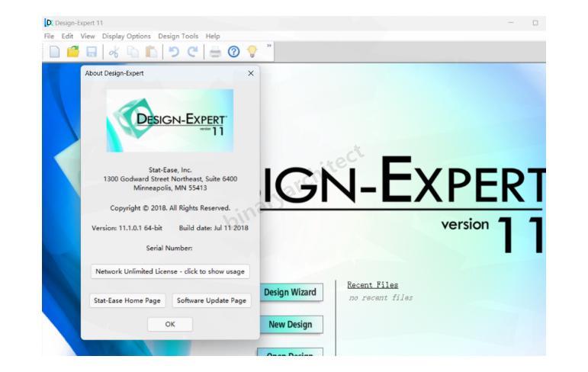Save using the floppy disk icon

(x=92, y=52)
